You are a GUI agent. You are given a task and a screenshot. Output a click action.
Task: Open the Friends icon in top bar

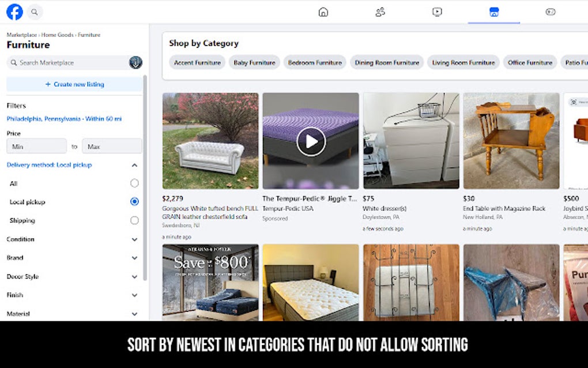(x=380, y=12)
